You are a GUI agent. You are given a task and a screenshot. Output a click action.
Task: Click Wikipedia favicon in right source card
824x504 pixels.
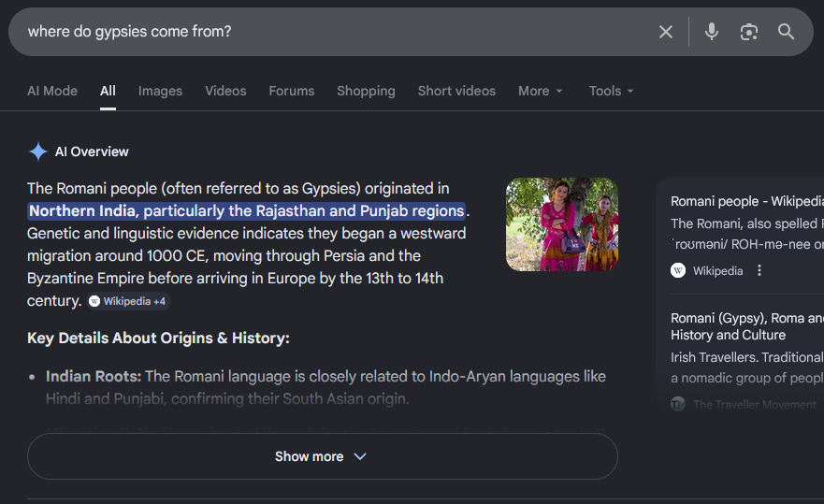click(678, 270)
